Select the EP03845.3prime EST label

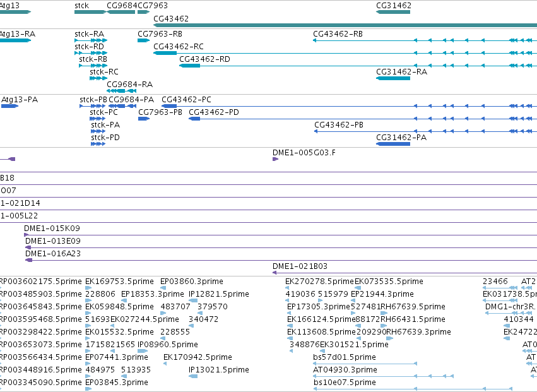[x=117, y=383]
